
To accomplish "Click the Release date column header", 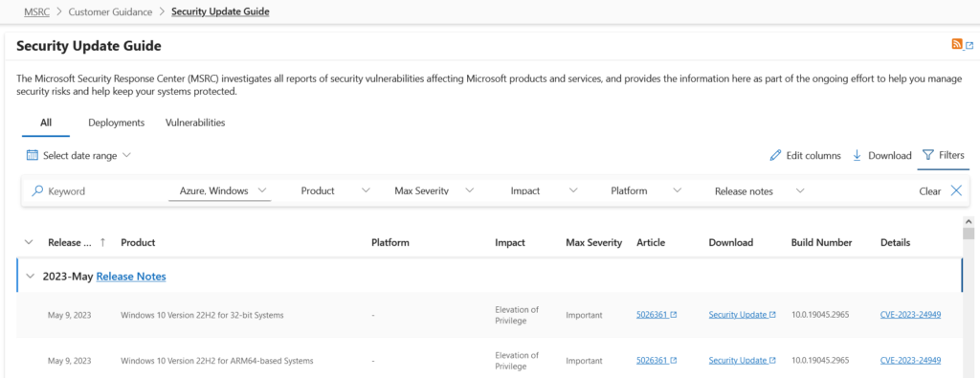I will 69,242.
